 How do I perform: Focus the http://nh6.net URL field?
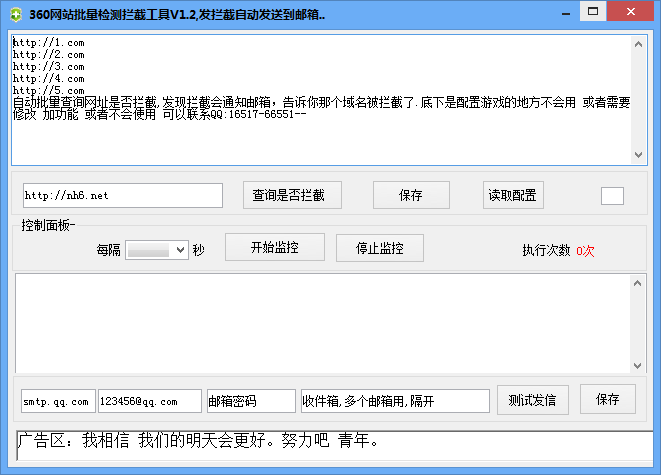[x=123, y=195]
